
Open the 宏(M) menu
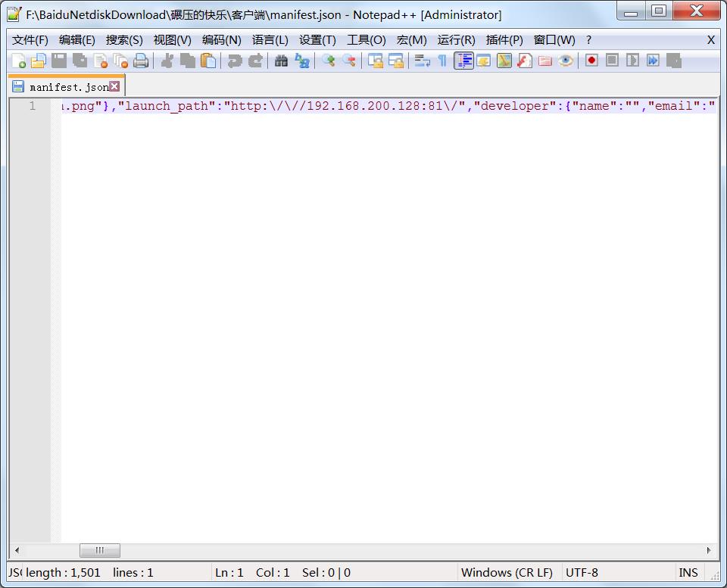point(412,40)
